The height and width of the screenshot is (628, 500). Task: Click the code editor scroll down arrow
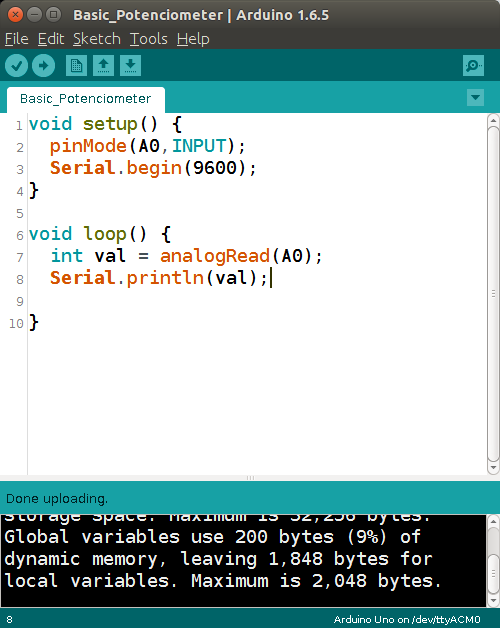coord(493,467)
